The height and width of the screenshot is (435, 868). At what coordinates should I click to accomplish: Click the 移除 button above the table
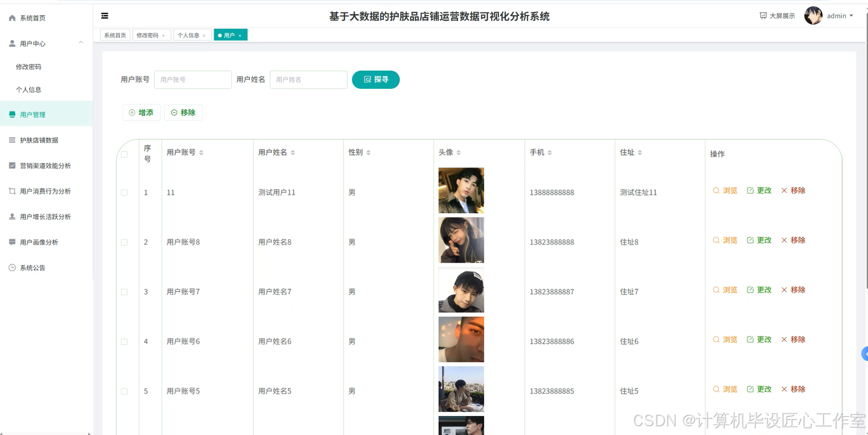[183, 113]
